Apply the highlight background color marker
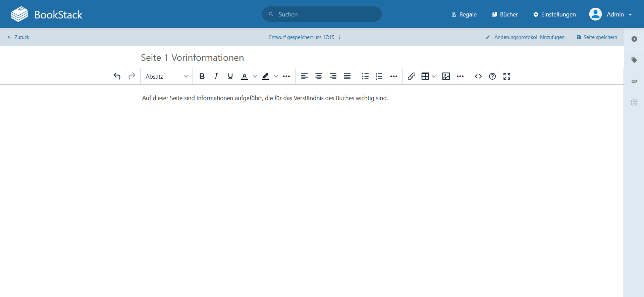Screen dimensions: 644x297 [x=266, y=76]
